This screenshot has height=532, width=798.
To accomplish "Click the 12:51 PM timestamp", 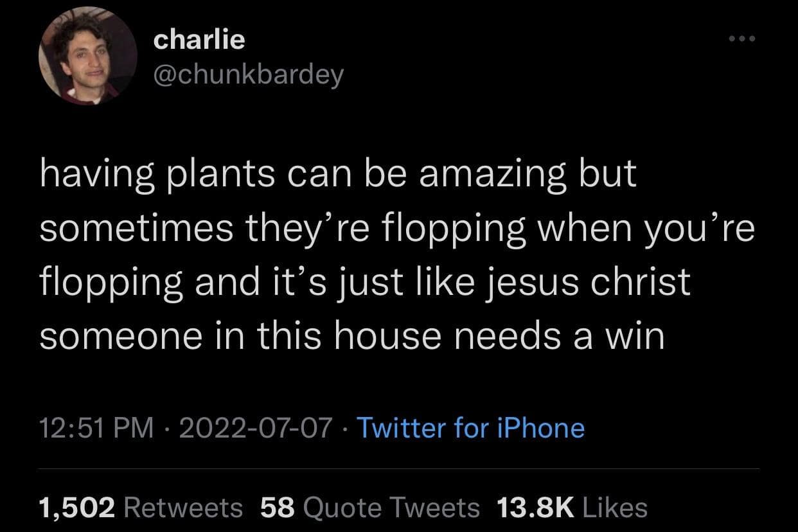I will (x=96, y=427).
